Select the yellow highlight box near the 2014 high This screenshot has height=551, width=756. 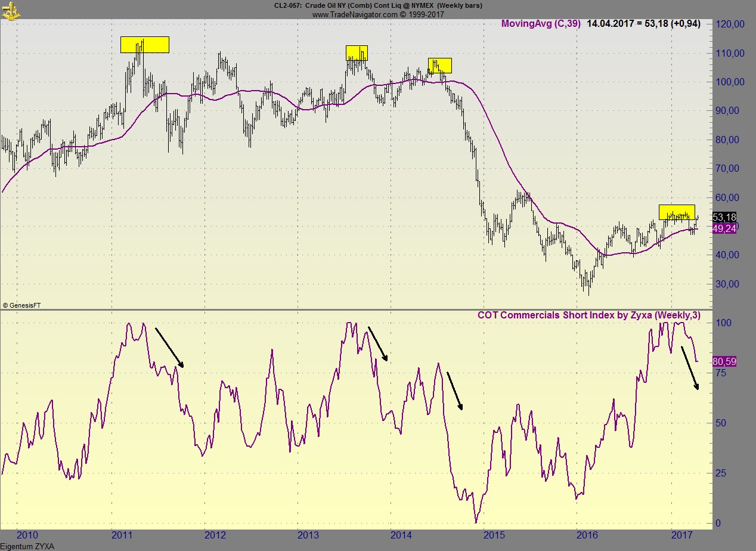(x=440, y=64)
